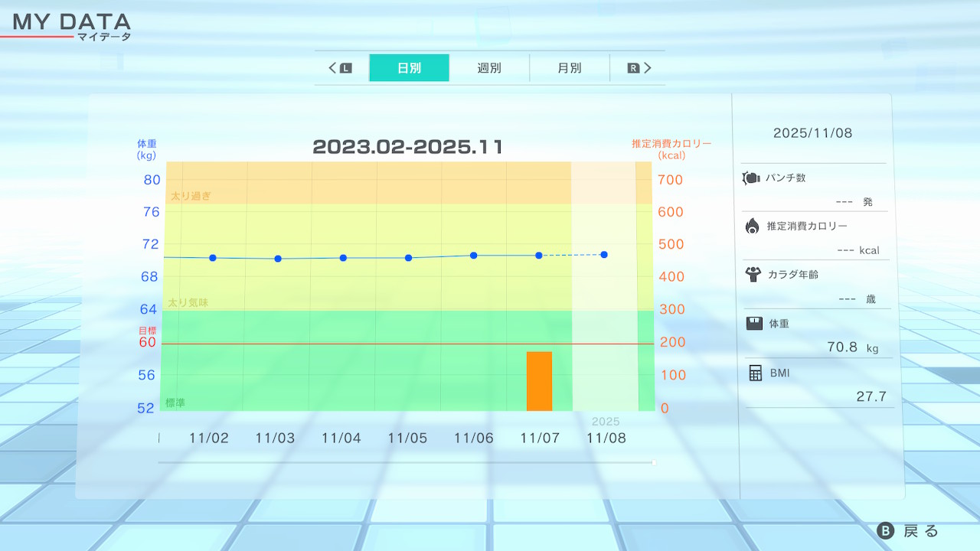Click the 11/05 date label on axis
The height and width of the screenshot is (551, 980).
[x=407, y=439]
